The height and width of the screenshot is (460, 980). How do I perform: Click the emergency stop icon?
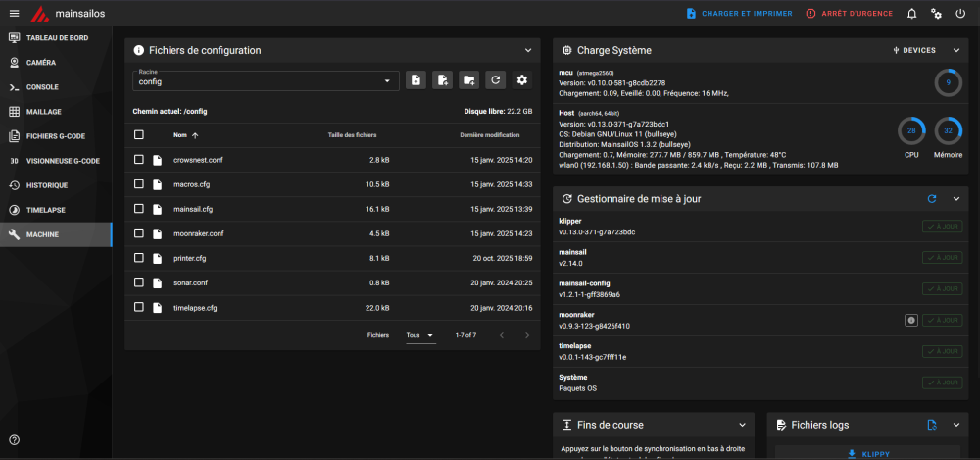(x=810, y=13)
